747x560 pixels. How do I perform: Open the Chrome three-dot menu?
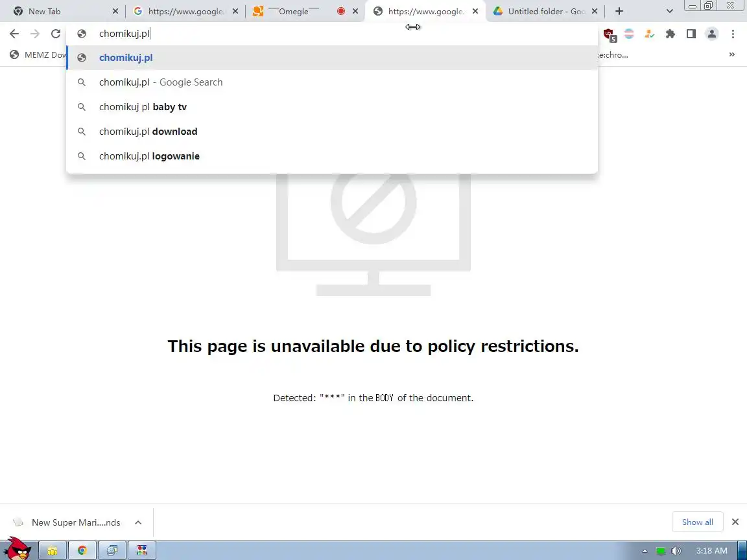733,34
